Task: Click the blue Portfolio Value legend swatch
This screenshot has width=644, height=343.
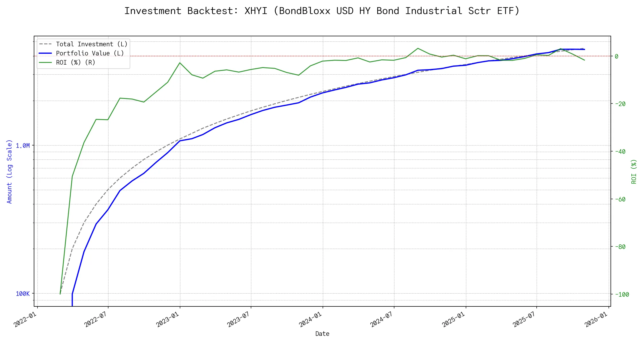Action: pos(45,53)
